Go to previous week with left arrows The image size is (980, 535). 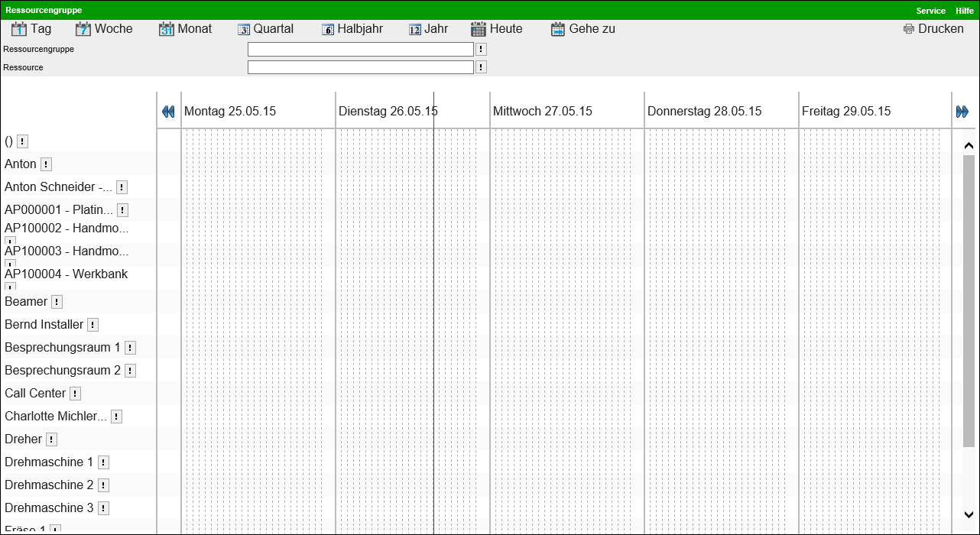tap(168, 112)
